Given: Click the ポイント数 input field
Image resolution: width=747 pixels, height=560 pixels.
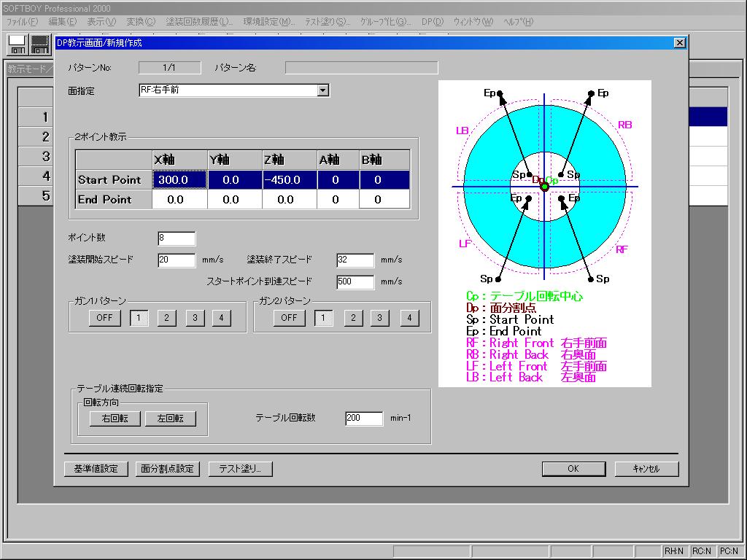Looking at the screenshot, I should click(176, 239).
